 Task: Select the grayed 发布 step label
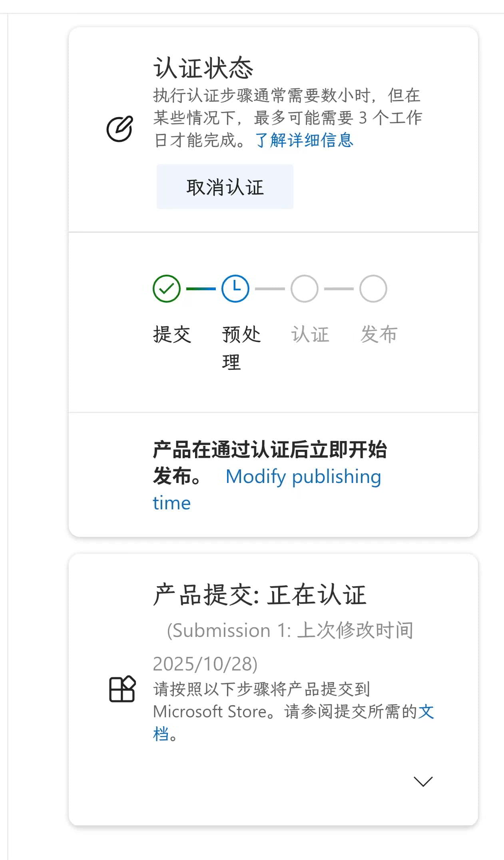(x=379, y=334)
